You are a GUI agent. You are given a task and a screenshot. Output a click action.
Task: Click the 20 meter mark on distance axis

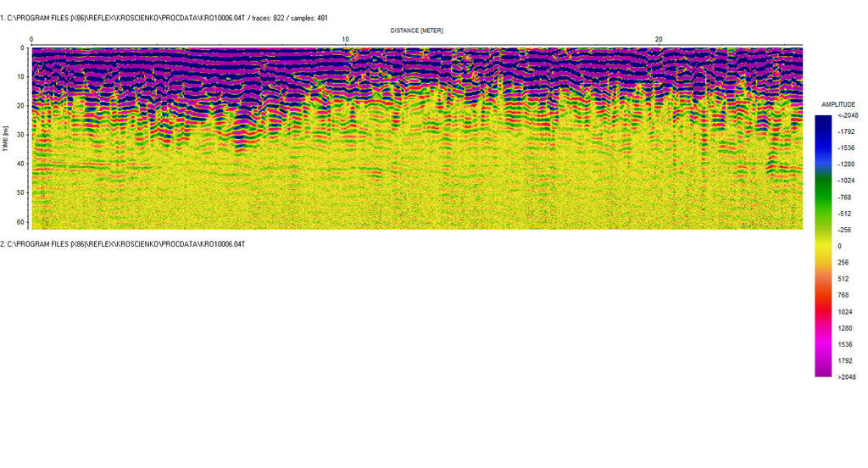659,39
